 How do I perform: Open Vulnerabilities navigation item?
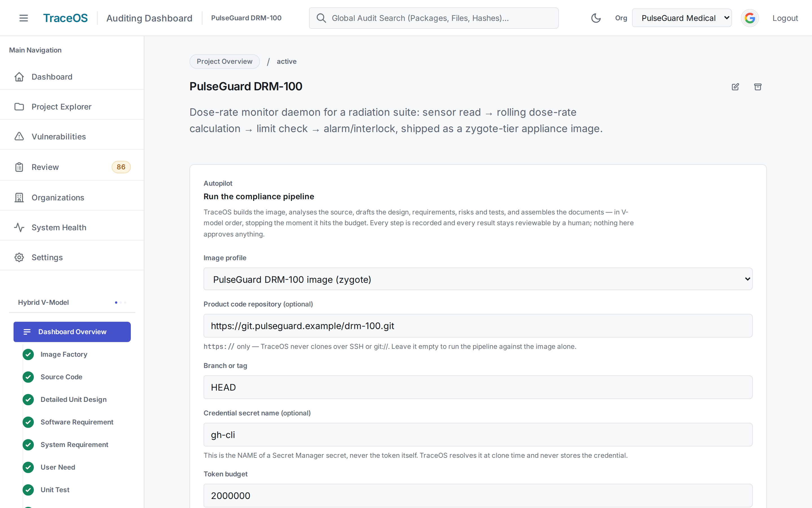click(72, 136)
